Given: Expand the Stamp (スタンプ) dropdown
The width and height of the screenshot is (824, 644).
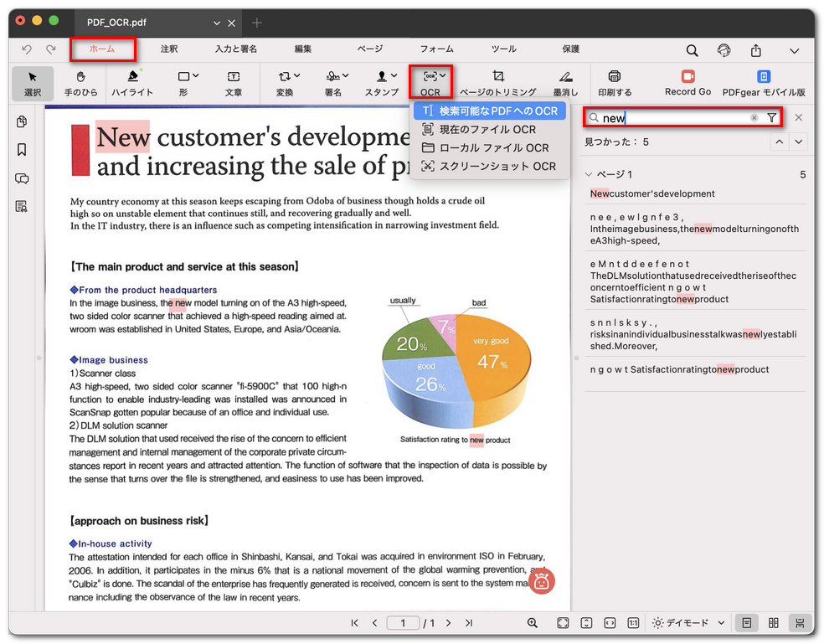Looking at the screenshot, I should pos(394,76).
